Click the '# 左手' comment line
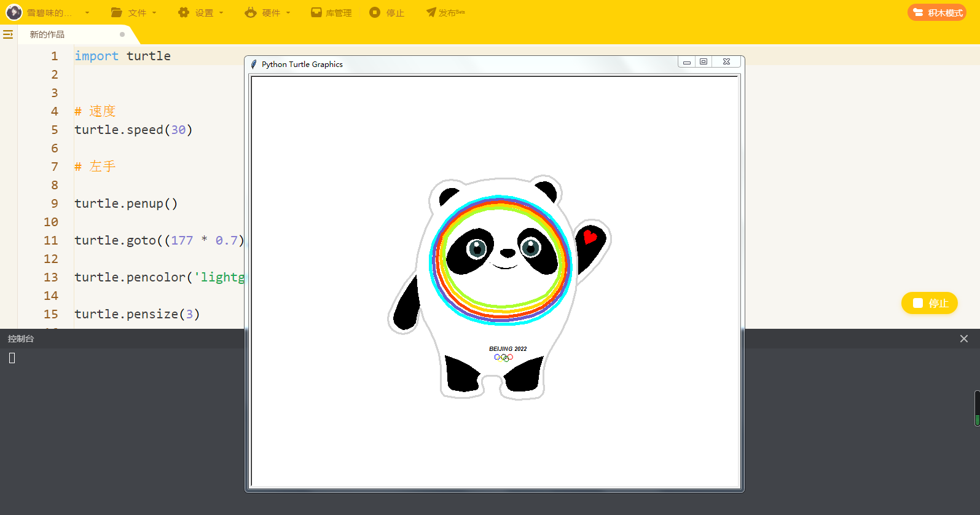The height and width of the screenshot is (515, 980). point(95,167)
